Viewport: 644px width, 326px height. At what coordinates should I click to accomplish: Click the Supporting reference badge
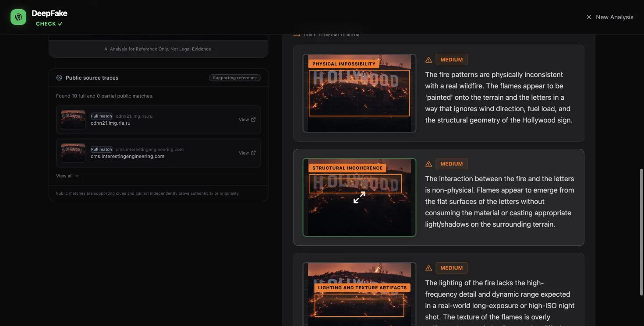235,78
